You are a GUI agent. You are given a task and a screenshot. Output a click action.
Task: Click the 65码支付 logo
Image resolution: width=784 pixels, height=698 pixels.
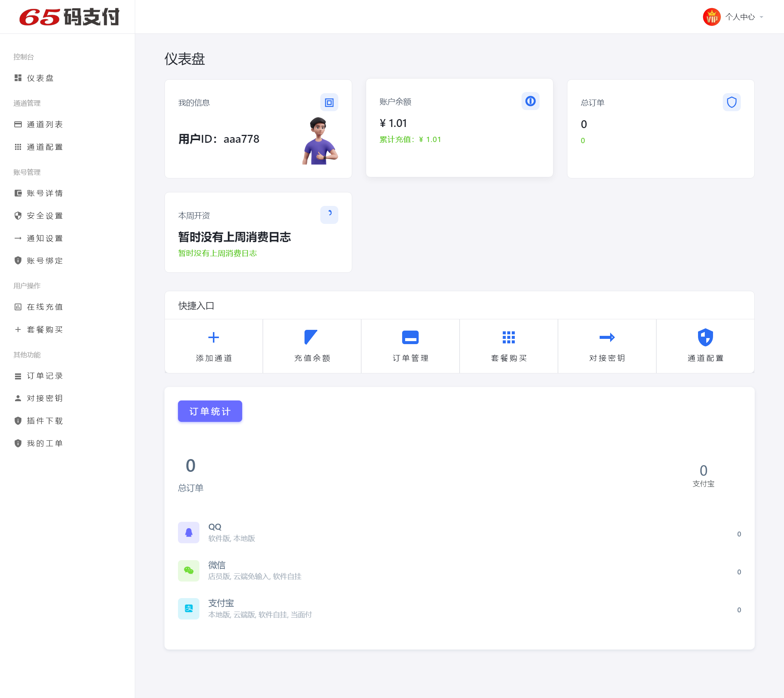tap(69, 17)
